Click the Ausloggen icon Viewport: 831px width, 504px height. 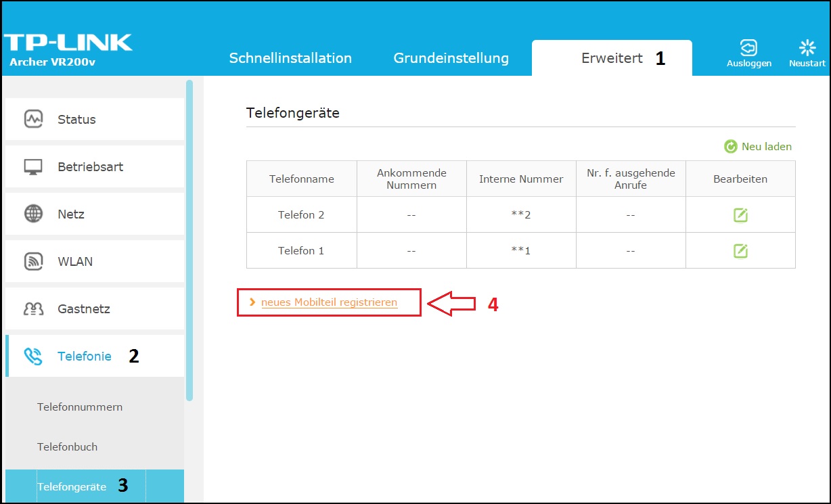pos(748,46)
